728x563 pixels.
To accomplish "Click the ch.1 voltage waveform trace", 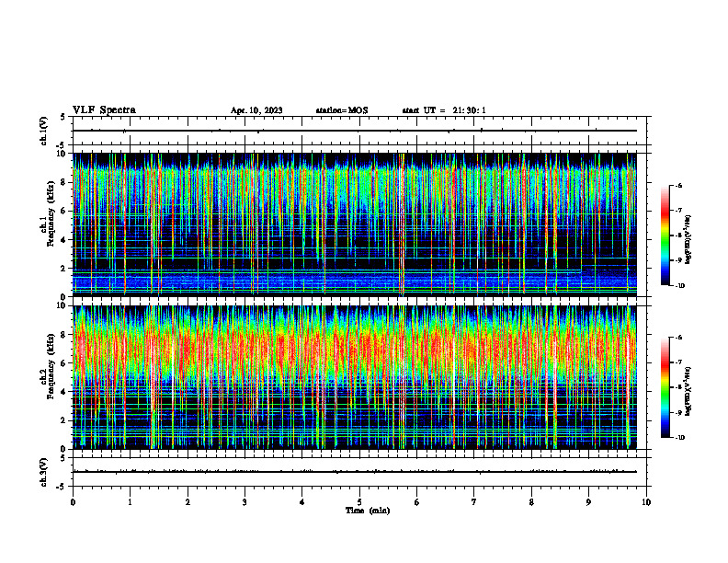I will coord(355,131).
